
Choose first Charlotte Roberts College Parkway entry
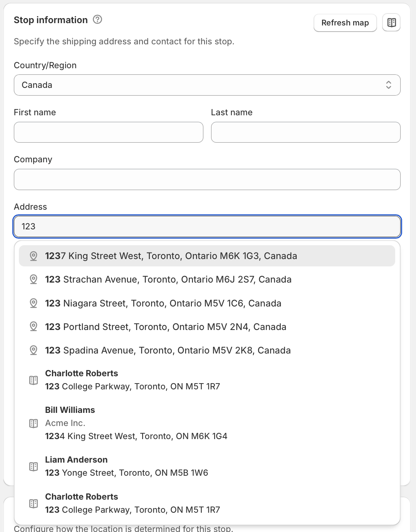207,380
